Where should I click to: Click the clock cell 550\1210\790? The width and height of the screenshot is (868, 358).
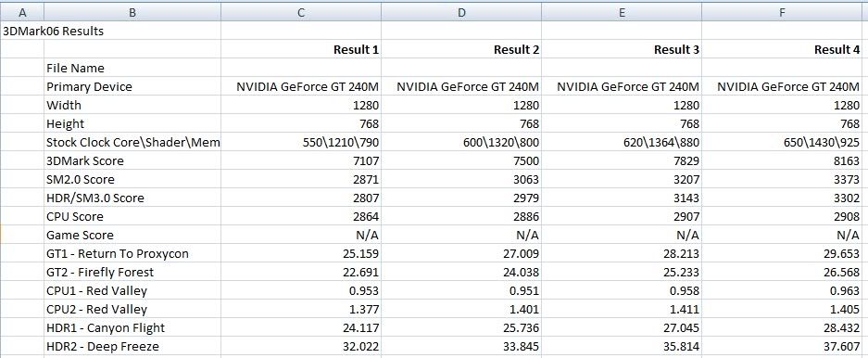pos(301,143)
